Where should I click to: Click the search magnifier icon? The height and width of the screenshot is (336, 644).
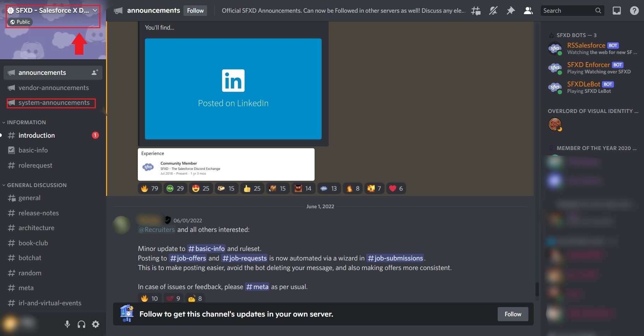pos(598,11)
